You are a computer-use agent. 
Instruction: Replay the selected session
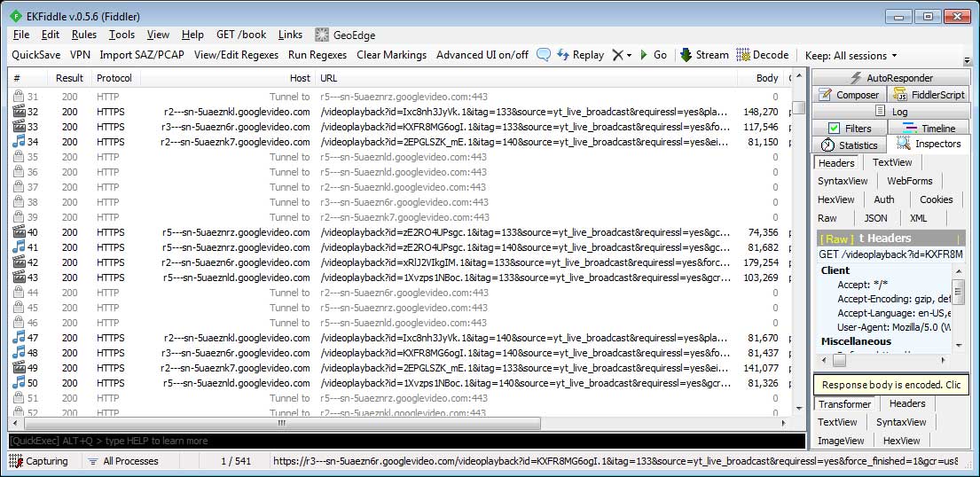click(x=580, y=55)
